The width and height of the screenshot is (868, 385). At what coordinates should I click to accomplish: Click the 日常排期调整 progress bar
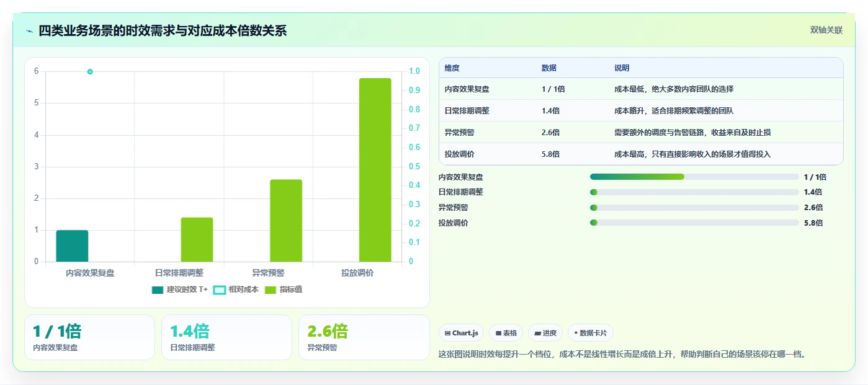click(694, 192)
